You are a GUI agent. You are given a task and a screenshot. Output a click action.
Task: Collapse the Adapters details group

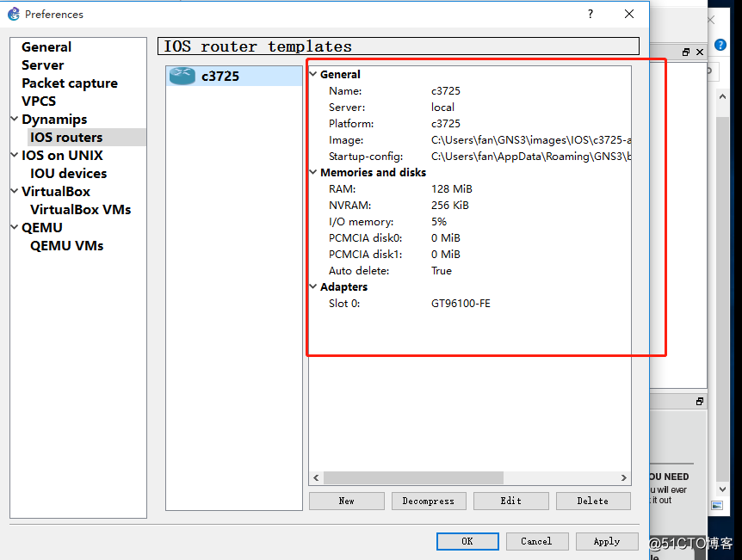313,286
